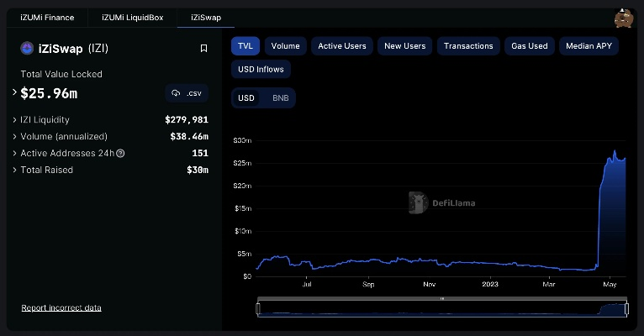Download data with the .csv button
The image size is (644, 336).
[x=187, y=93]
